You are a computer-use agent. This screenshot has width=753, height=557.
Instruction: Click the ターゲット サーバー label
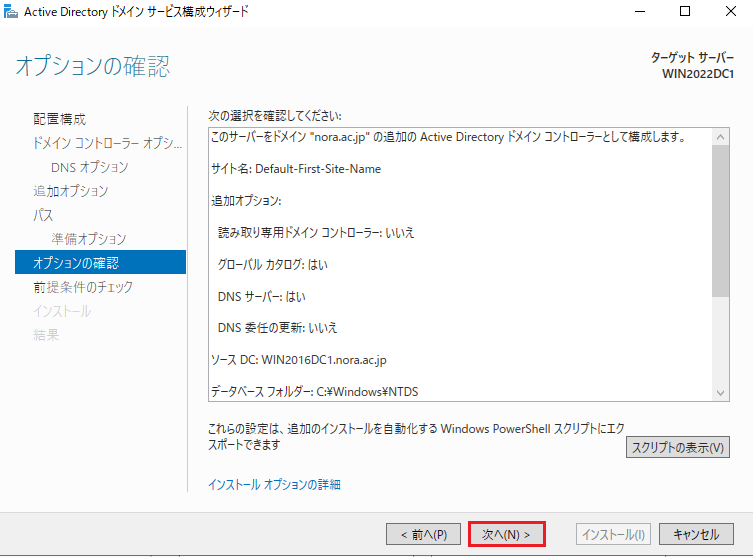[x=692, y=58]
